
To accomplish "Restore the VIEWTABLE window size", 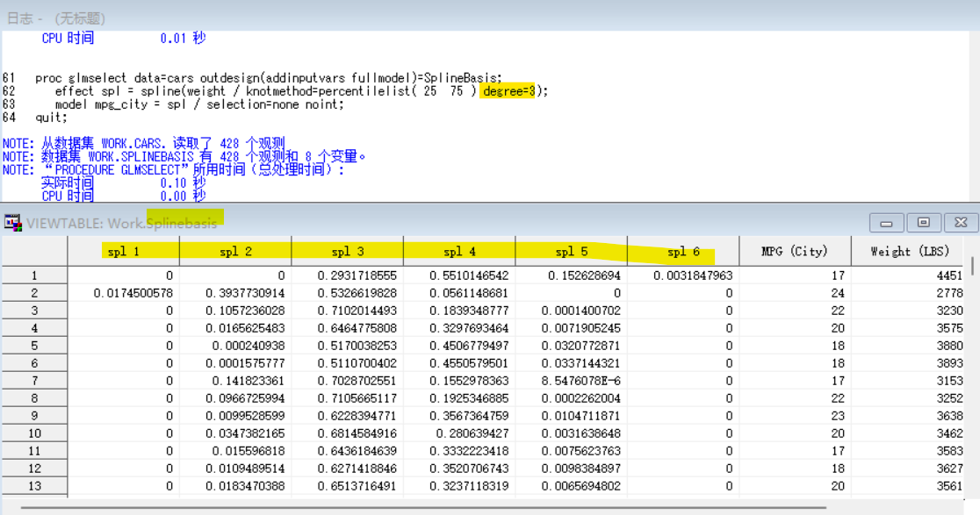I will [x=923, y=223].
